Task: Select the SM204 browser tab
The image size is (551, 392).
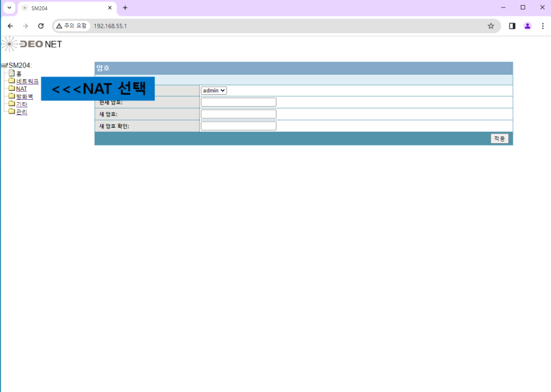Action: [x=67, y=8]
